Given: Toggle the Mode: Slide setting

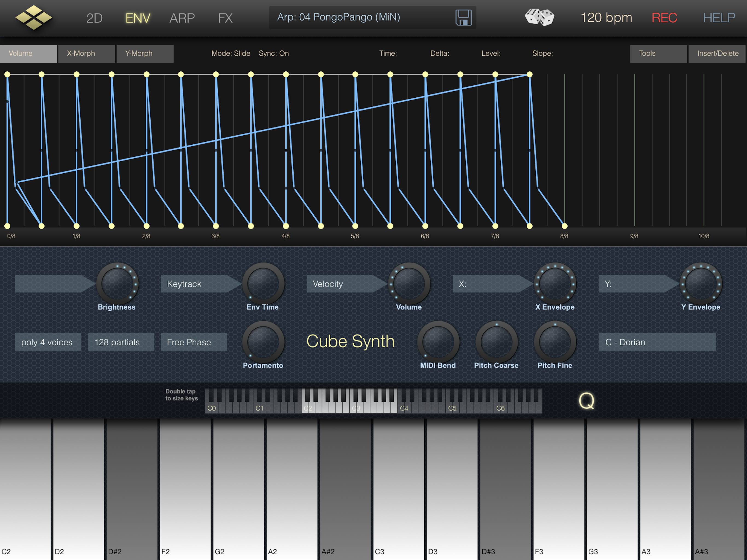Looking at the screenshot, I should (231, 53).
